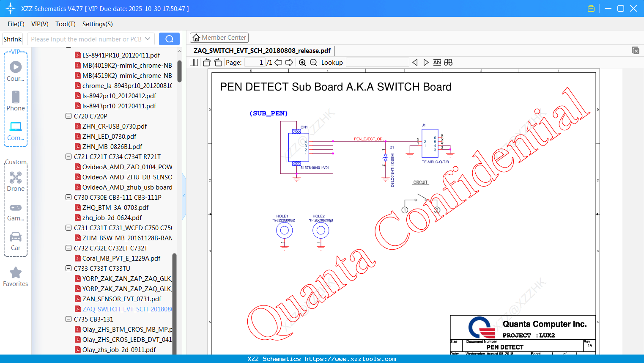Collapse the C721 C721T C734 C734T R721T folder
Image resolution: width=644 pixels, height=363 pixels.
(68, 157)
